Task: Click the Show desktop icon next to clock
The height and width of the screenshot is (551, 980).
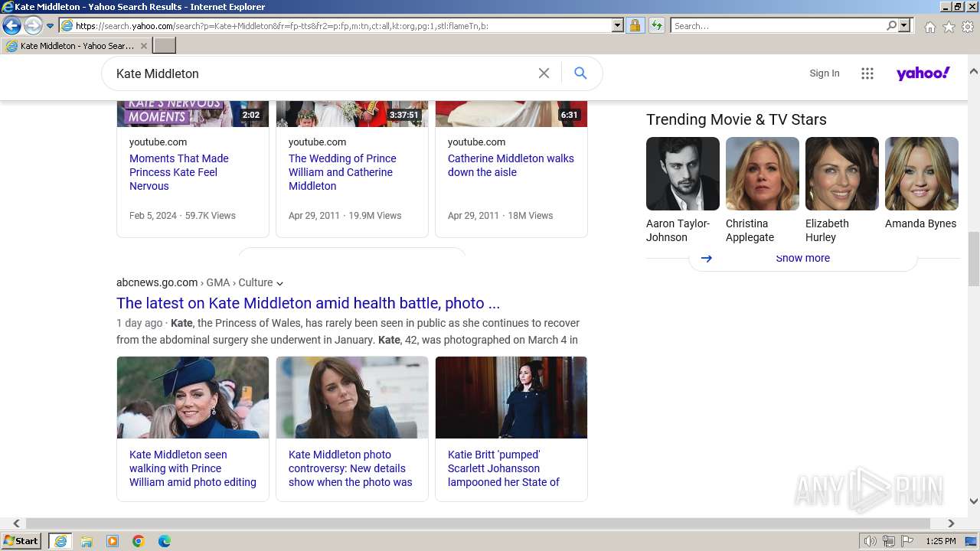Action: tap(971, 541)
